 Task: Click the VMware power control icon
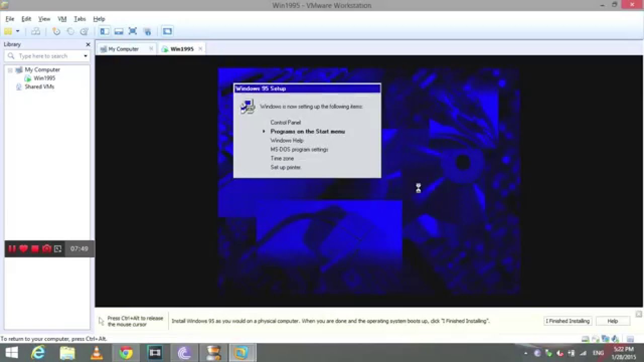[x=8, y=31]
